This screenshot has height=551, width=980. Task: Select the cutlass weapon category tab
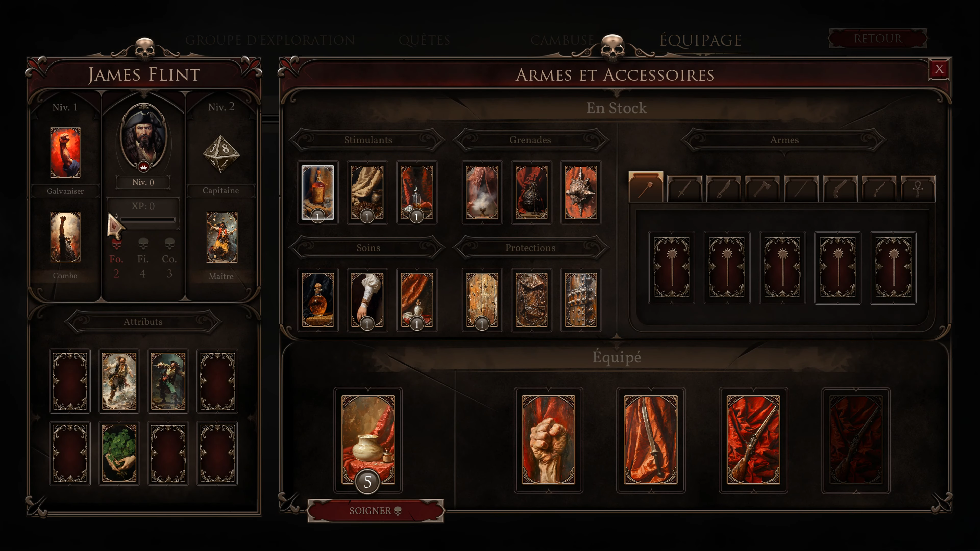click(x=723, y=189)
